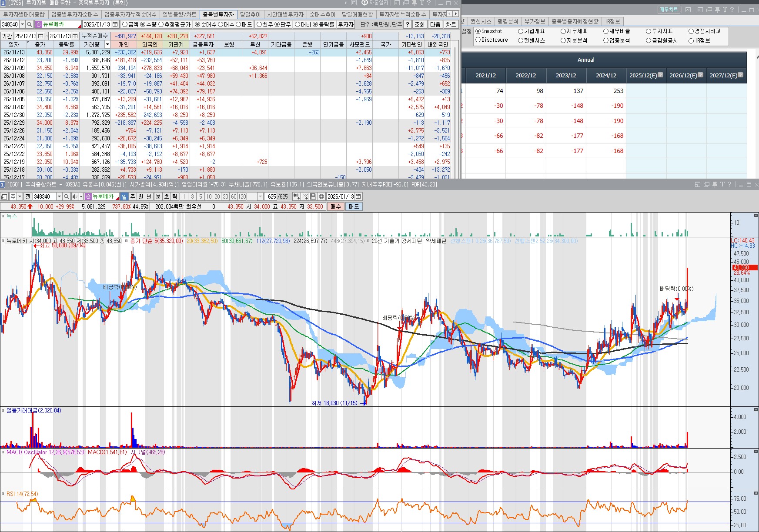Viewport: 759px width, 532px height.
Task: Open the 주 type dropdown arrow in the chart toolbar
Action: (x=20, y=196)
